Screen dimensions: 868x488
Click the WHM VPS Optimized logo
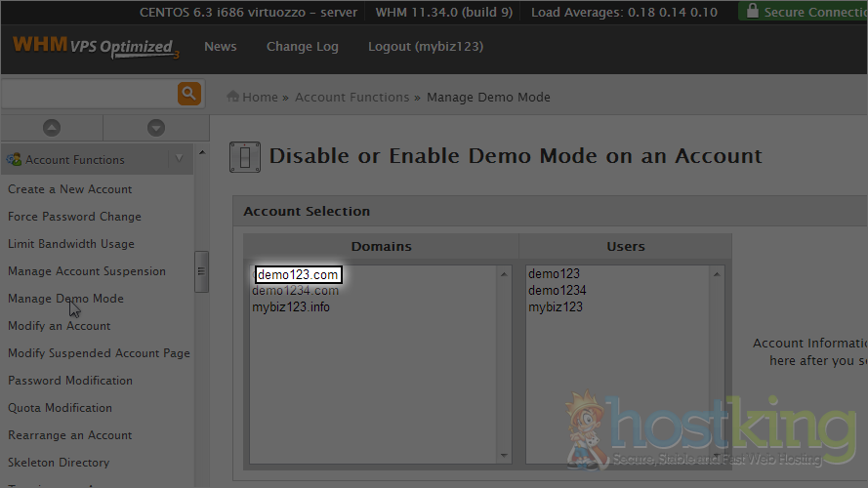coord(96,47)
